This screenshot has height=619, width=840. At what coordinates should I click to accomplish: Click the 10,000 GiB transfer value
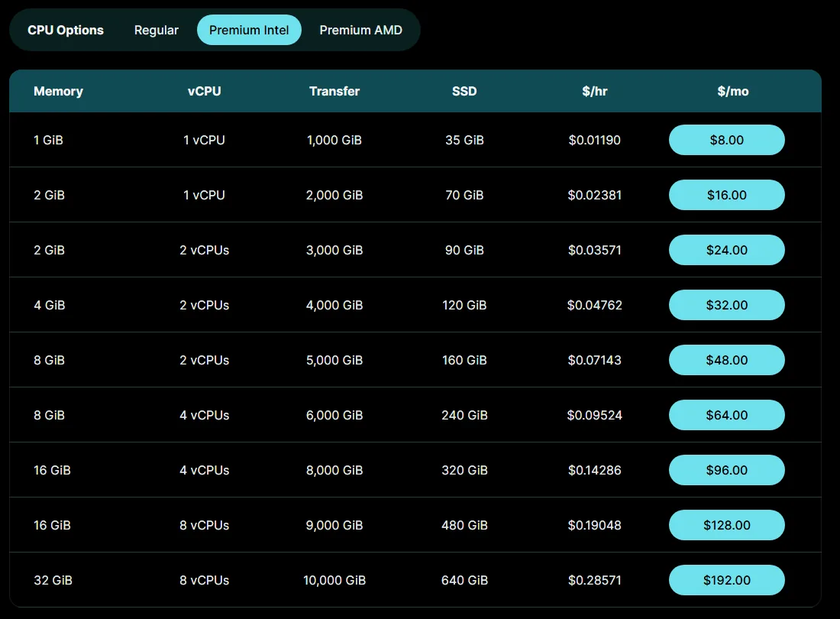334,581
